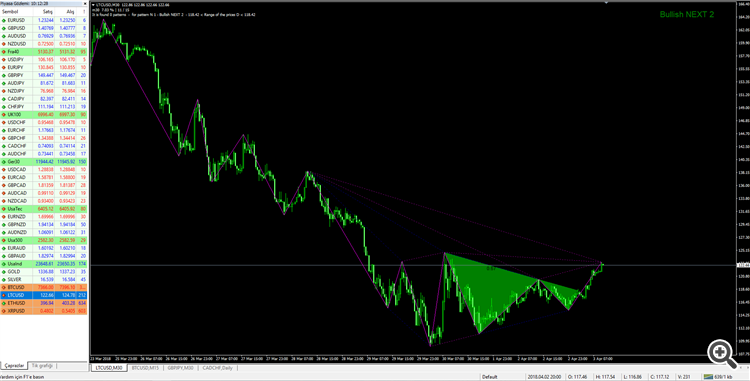Open the LTCUSD,M30 chart tab
Screen dimensions: 750x381
pyautogui.click(x=109, y=368)
